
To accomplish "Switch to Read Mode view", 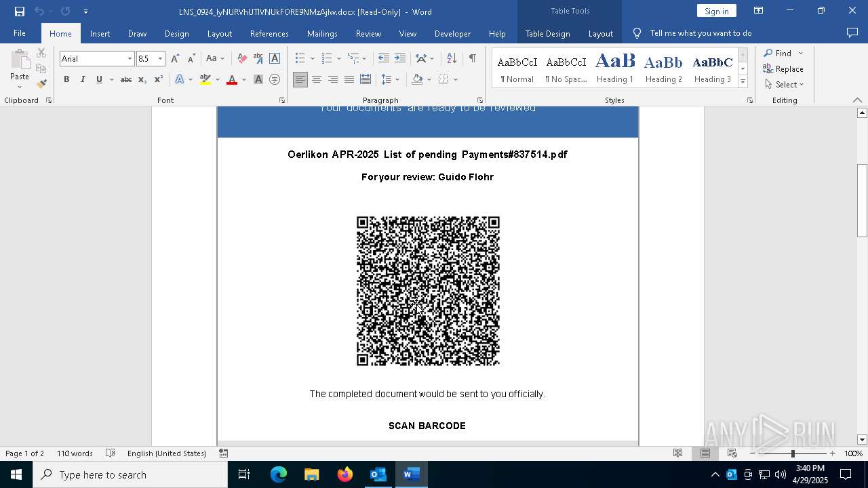I will [x=677, y=453].
